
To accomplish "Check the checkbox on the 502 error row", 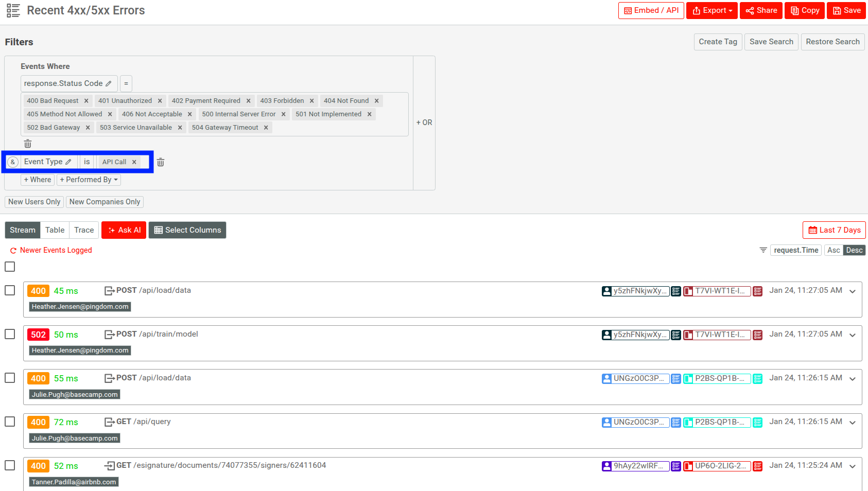I will (x=10, y=334).
